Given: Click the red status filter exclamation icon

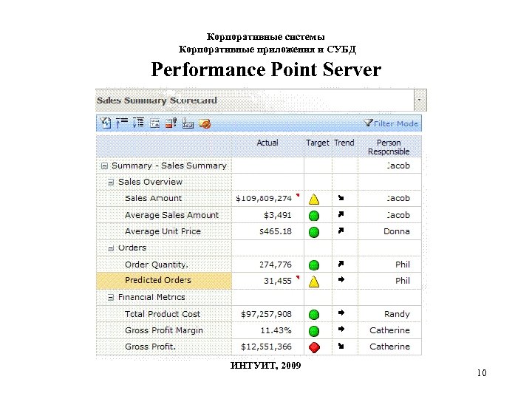Looking at the screenshot, I should click(171, 123).
